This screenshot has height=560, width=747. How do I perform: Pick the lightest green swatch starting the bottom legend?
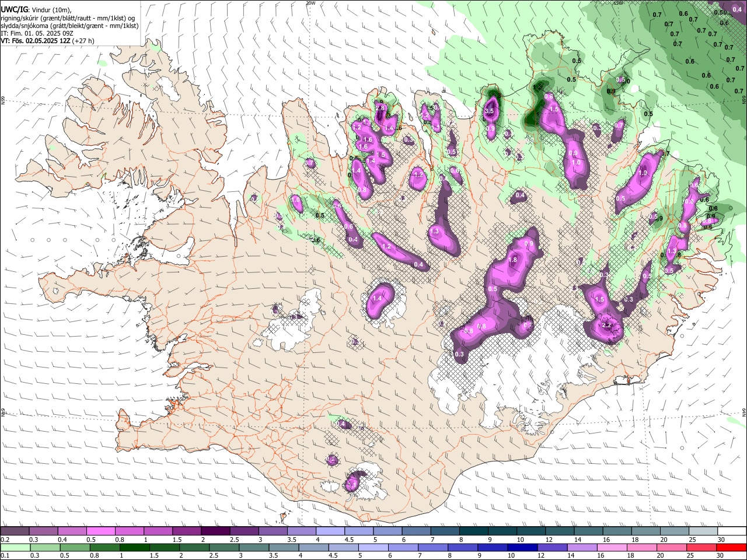[x=15, y=547]
